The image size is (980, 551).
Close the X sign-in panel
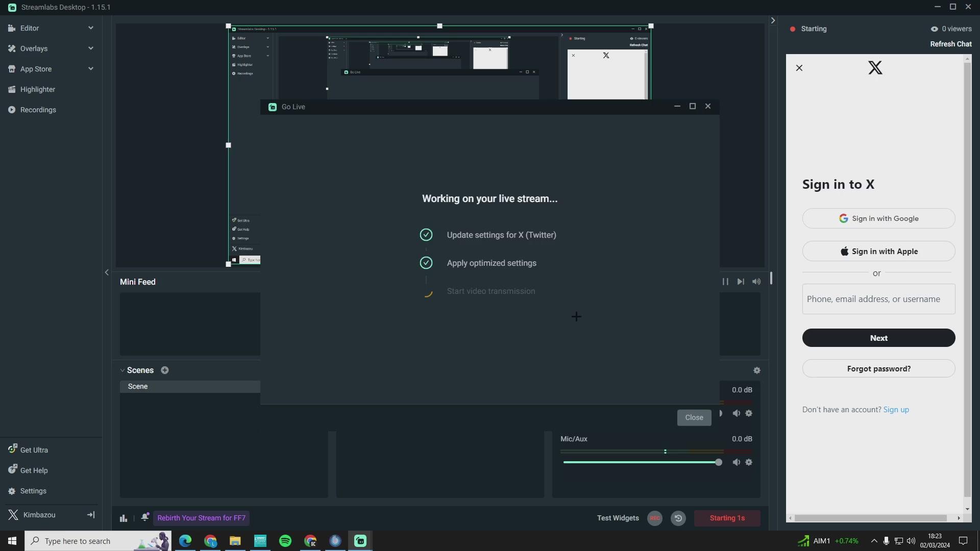point(799,68)
